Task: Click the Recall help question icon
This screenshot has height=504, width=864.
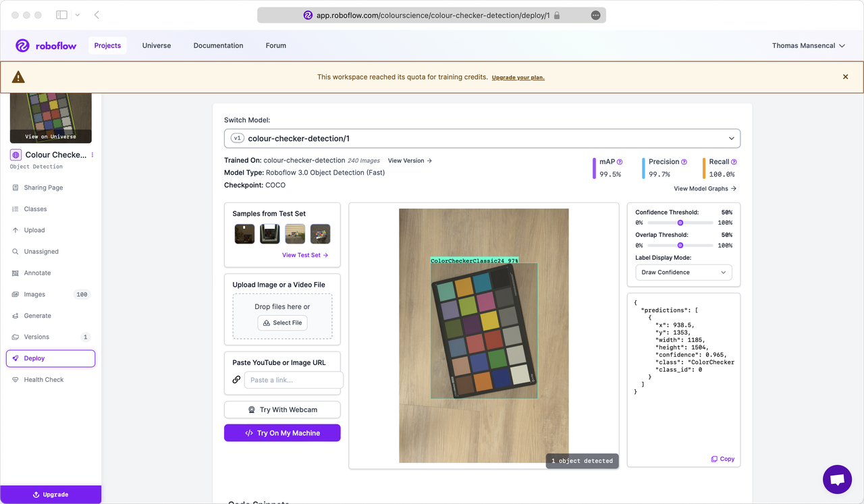Action: pos(734,162)
